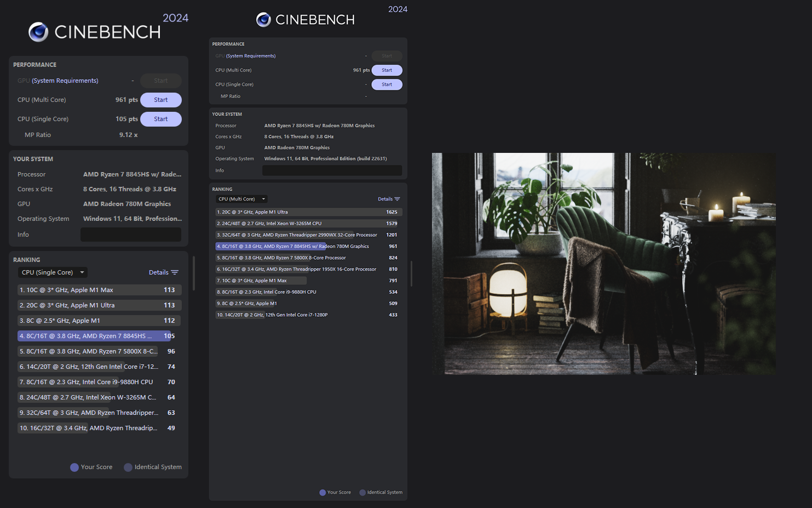Image resolution: width=812 pixels, height=508 pixels.
Task: Start CPU Single Core test in right window
Action: click(387, 84)
